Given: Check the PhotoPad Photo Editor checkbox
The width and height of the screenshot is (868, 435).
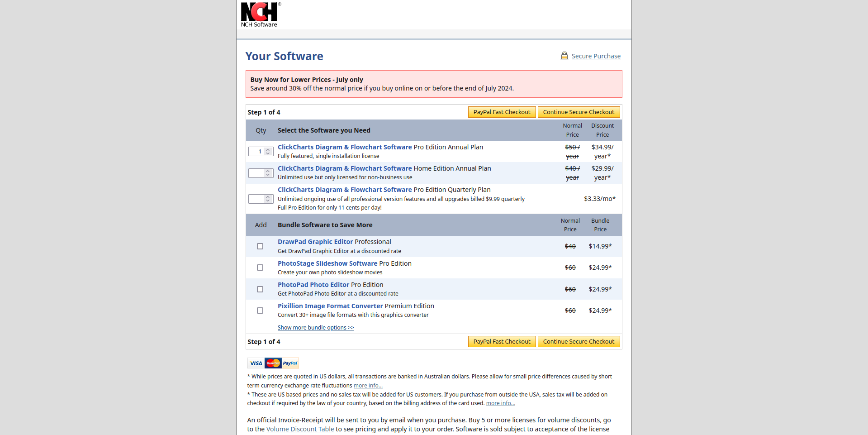Looking at the screenshot, I should [260, 289].
